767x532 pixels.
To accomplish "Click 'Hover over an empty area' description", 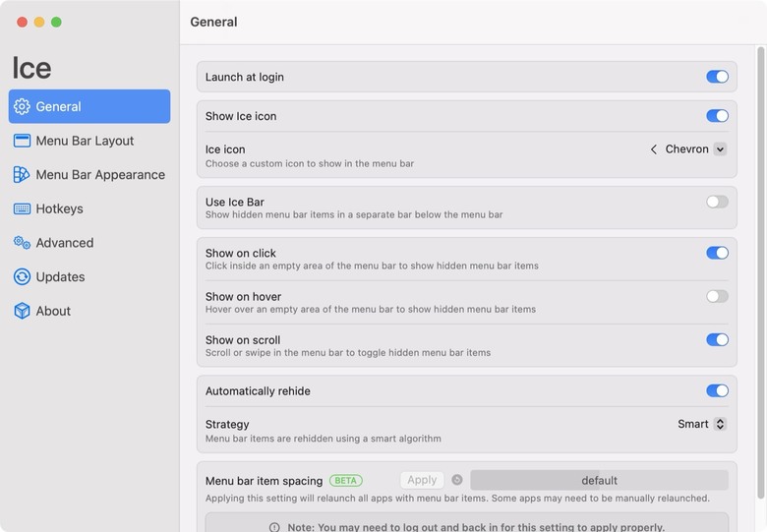I will [x=371, y=309].
